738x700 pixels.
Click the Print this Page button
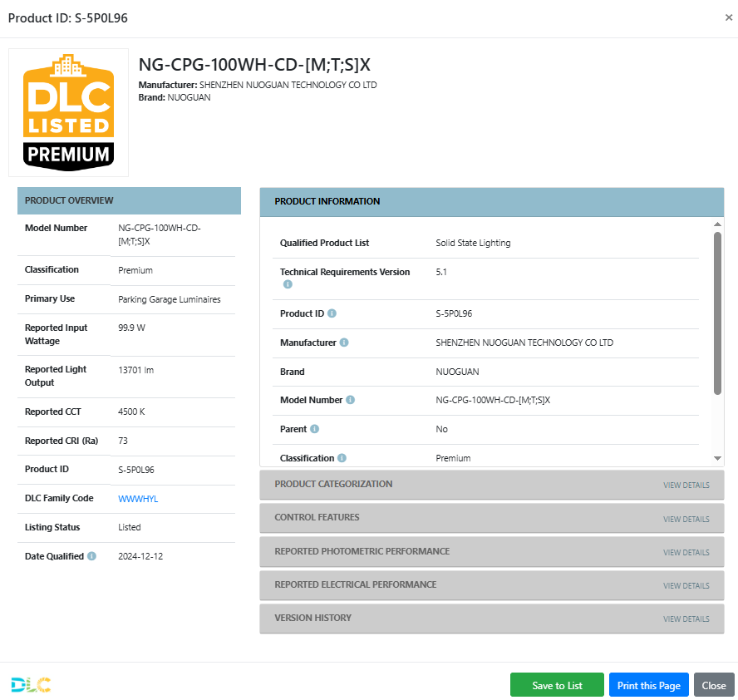pyautogui.click(x=648, y=685)
